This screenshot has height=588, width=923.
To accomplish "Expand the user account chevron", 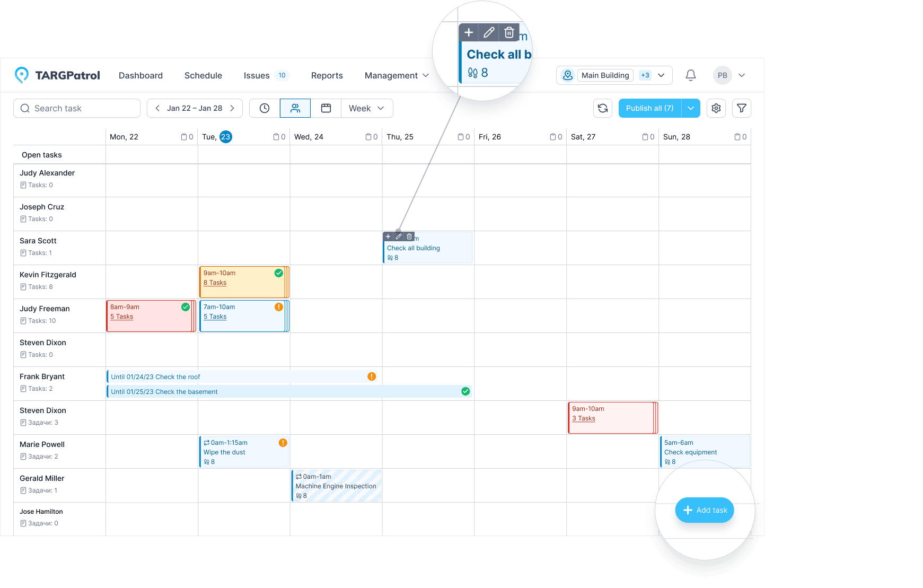I will pos(742,75).
